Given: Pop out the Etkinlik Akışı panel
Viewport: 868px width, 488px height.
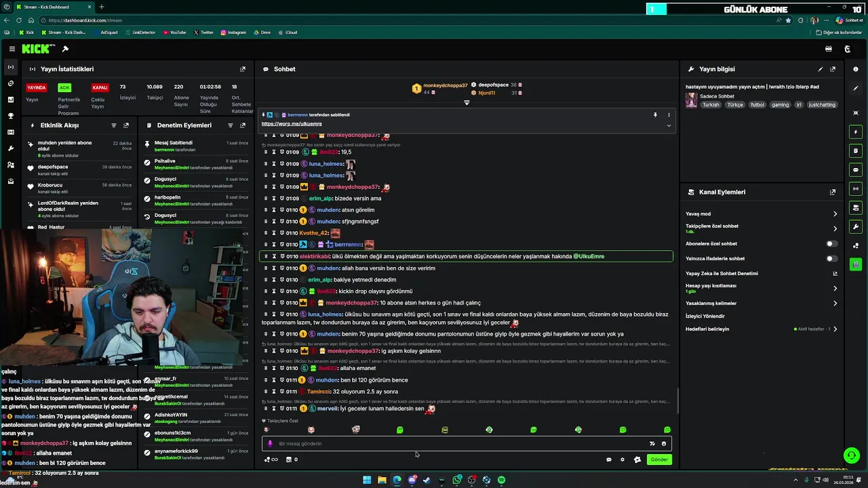Looking at the screenshot, I should (x=126, y=125).
